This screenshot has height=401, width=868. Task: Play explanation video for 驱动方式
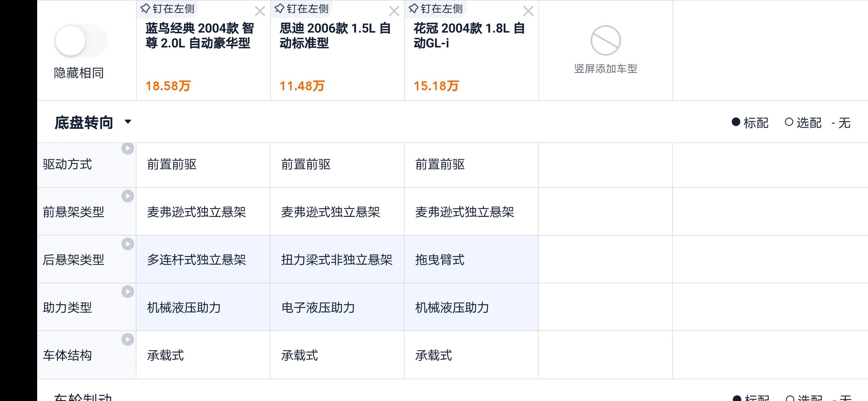128,149
